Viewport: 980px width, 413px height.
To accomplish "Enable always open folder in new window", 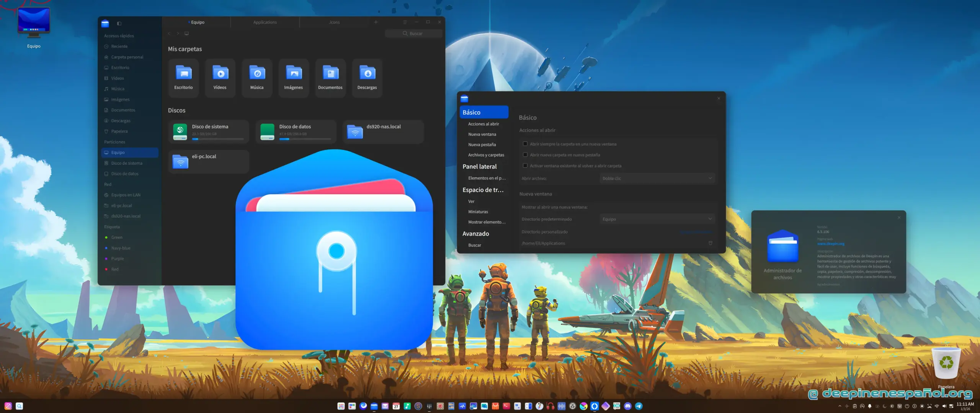I will tap(525, 144).
